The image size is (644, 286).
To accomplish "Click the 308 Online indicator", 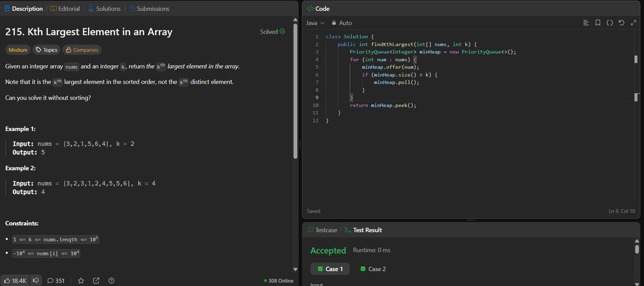I will pos(279,281).
